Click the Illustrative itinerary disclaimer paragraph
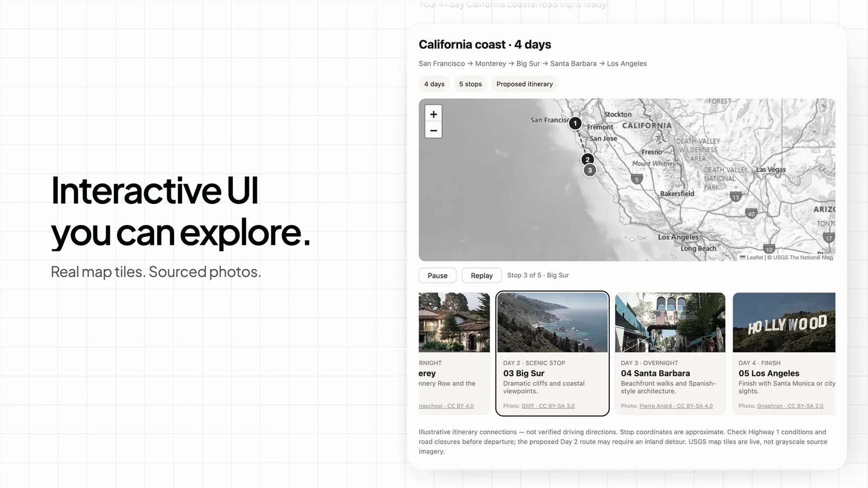 (623, 441)
